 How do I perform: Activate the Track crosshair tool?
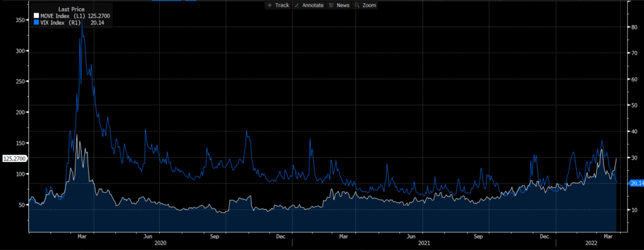(x=278, y=5)
